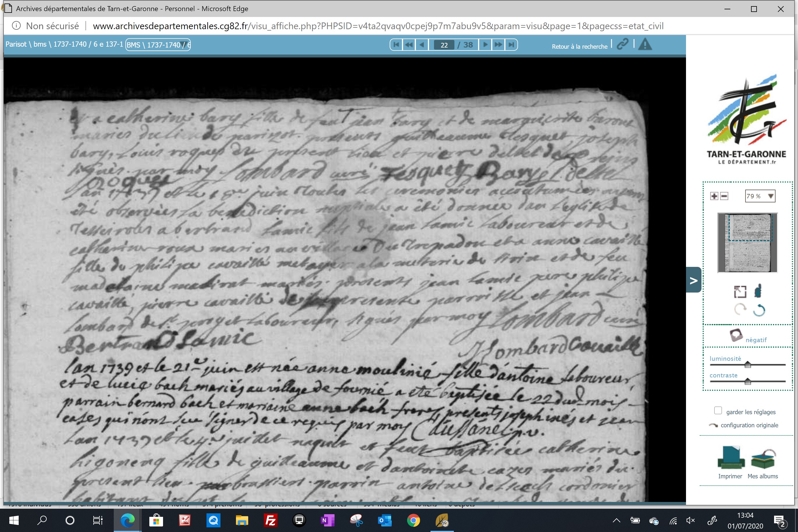Click the page overview thumbnail
Viewport: 798px width, 532px height.
pos(748,243)
